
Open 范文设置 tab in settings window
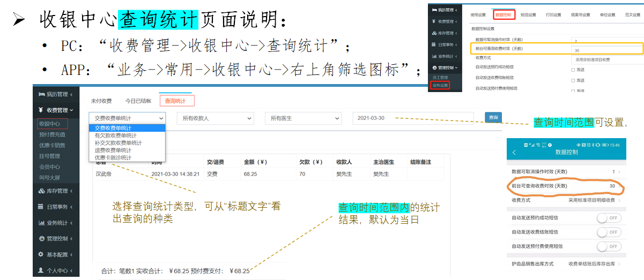tap(633, 15)
